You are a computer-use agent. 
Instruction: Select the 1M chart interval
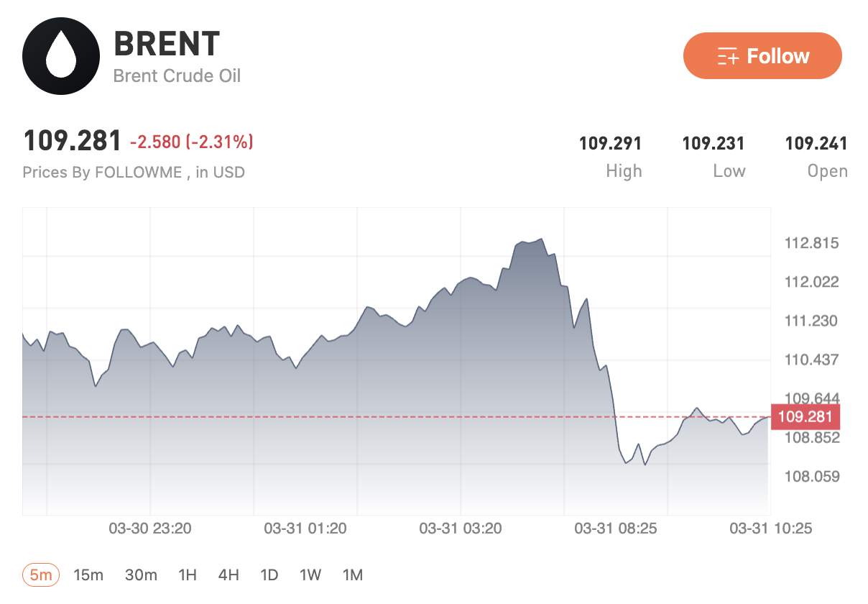[x=353, y=575]
